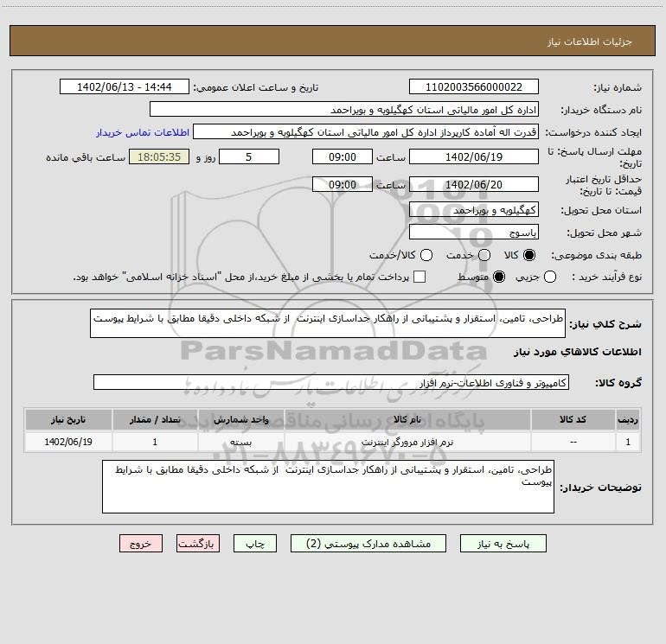Click the price validity date 1402/06/20 field
Screen dimensions: 666x644
pos(474,184)
